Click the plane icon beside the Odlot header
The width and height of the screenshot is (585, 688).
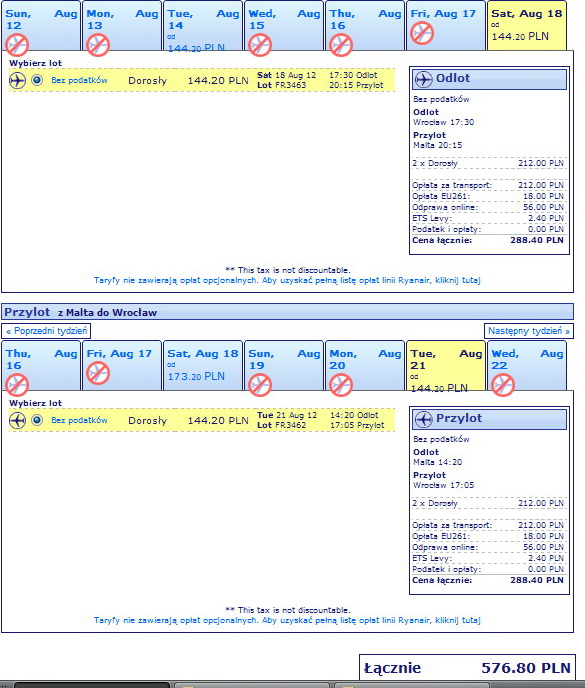423,79
